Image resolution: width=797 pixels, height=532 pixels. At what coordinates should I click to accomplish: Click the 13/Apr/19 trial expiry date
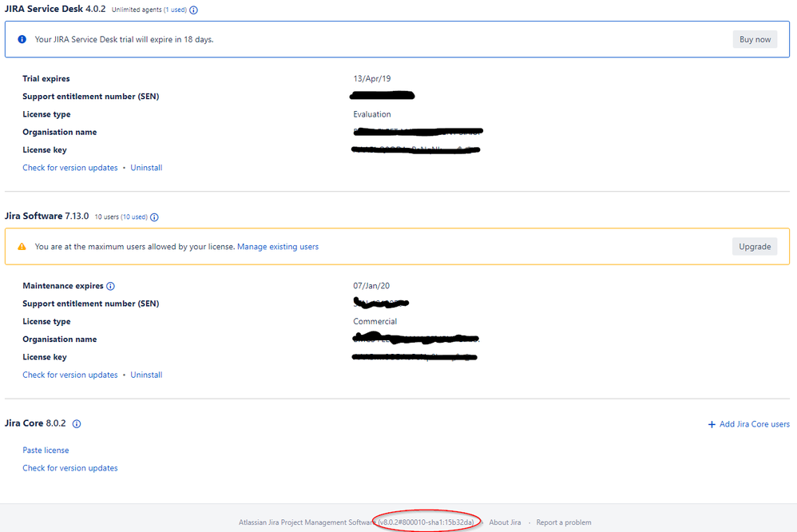[372, 79]
